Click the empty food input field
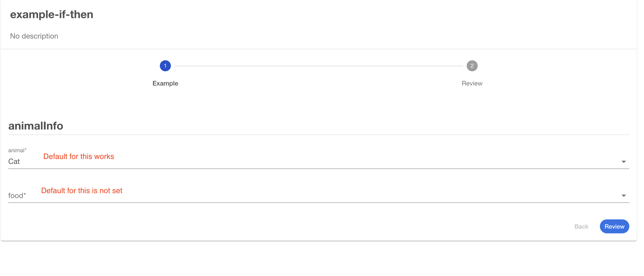The image size is (644, 276). point(300,195)
